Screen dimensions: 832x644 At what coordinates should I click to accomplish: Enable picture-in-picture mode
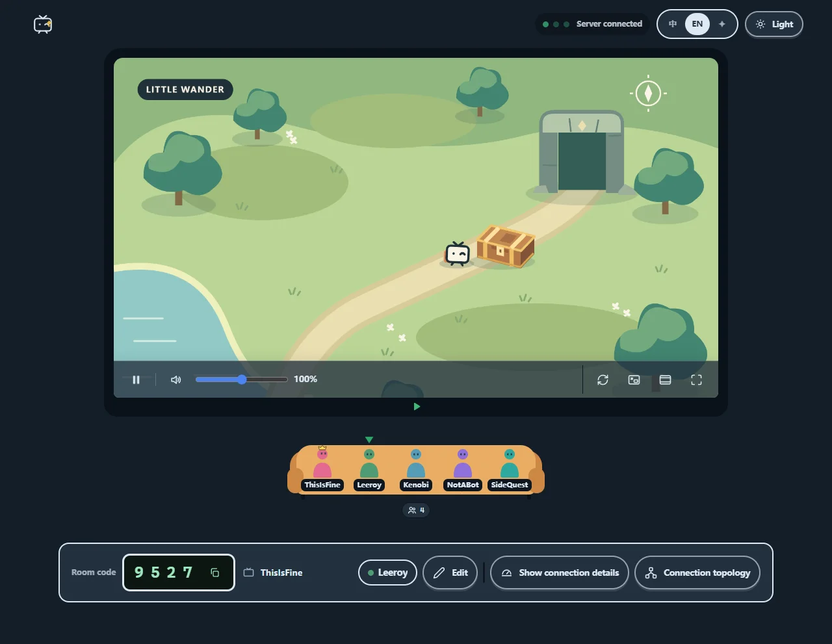click(x=634, y=380)
